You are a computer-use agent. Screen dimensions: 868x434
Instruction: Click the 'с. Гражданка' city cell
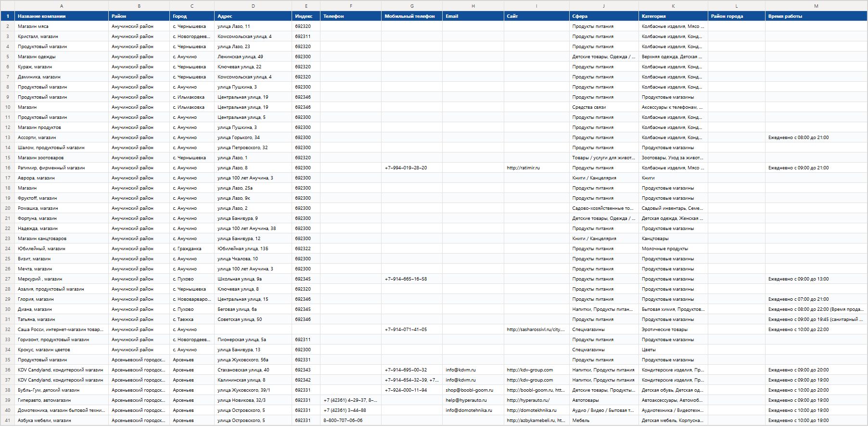pyautogui.click(x=192, y=249)
